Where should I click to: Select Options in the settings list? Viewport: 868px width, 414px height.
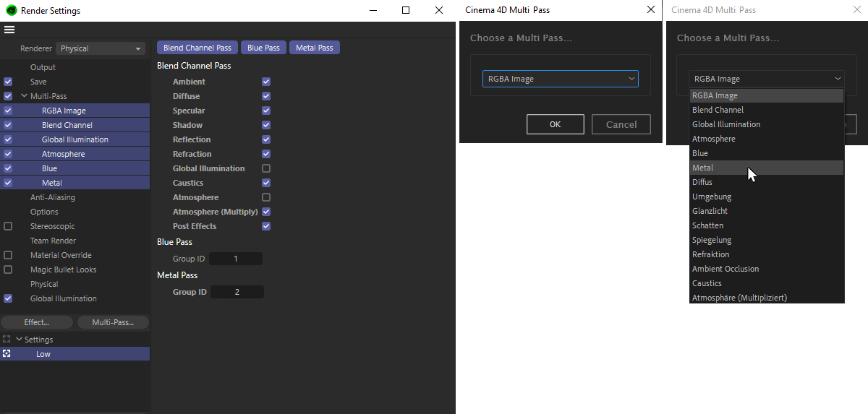[x=44, y=212]
